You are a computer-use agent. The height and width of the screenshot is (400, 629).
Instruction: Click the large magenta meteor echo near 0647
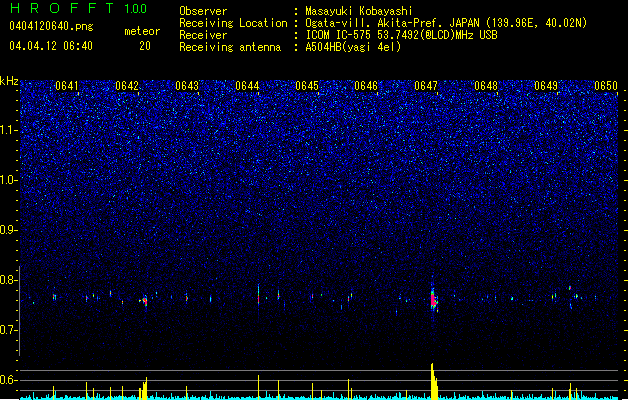434,299
